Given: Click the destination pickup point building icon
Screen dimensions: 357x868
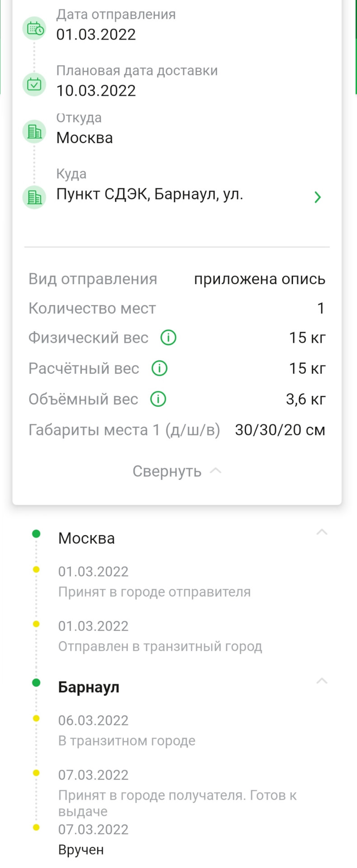Looking at the screenshot, I should click(34, 197).
